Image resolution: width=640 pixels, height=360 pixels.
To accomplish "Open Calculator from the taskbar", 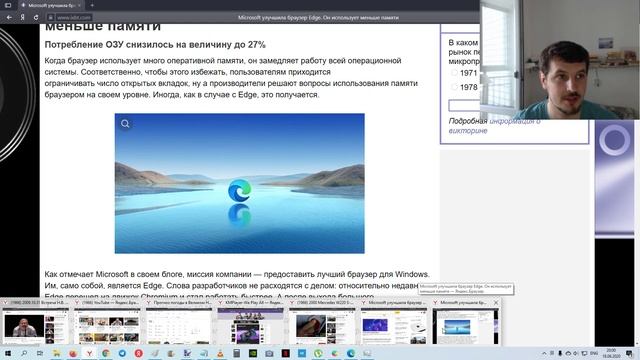I will point(236,353).
